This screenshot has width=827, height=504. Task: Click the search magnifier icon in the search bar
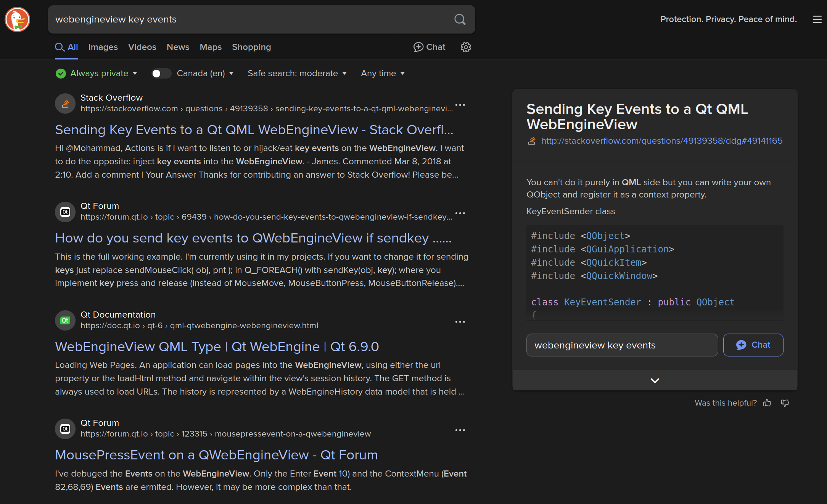(x=460, y=19)
